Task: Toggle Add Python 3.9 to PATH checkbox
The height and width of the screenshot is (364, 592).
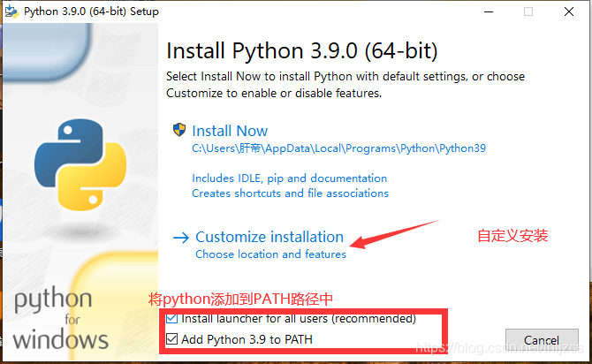Action: pos(171,339)
